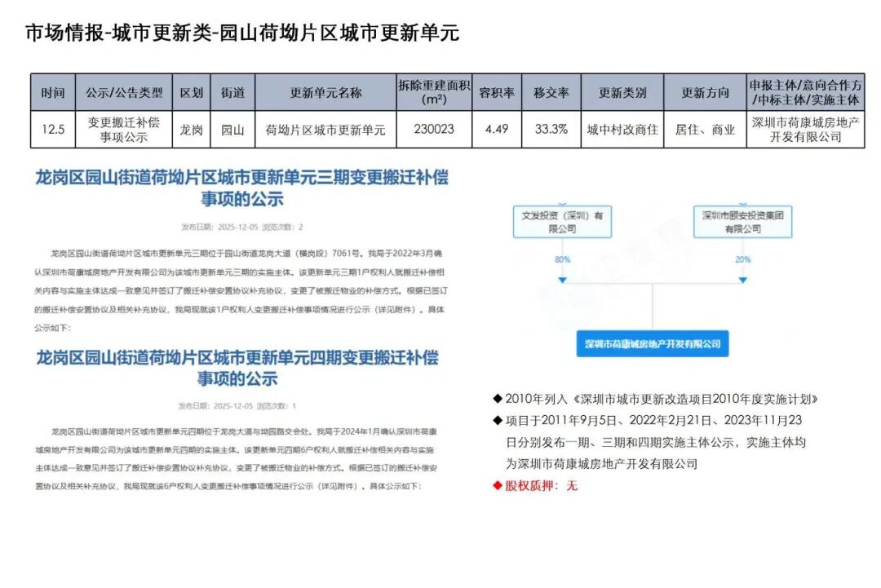This screenshot has width=881, height=588.
Task: Click the down arrow under 80% share
Action: pyautogui.click(x=562, y=280)
